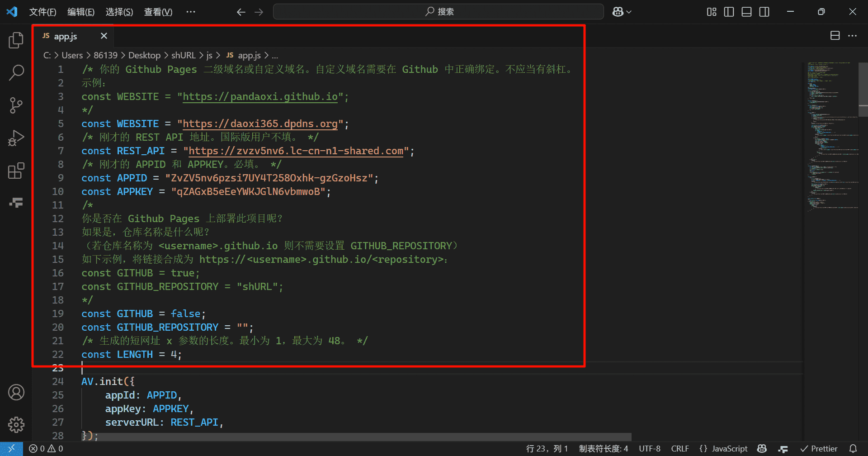868x456 pixels.
Task: Click the vertical scrollbar thumb
Action: coord(863,90)
